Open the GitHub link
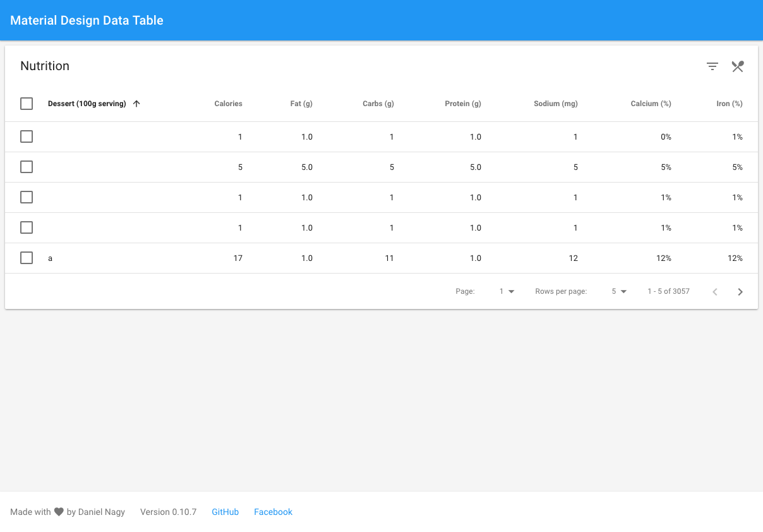 (x=225, y=512)
